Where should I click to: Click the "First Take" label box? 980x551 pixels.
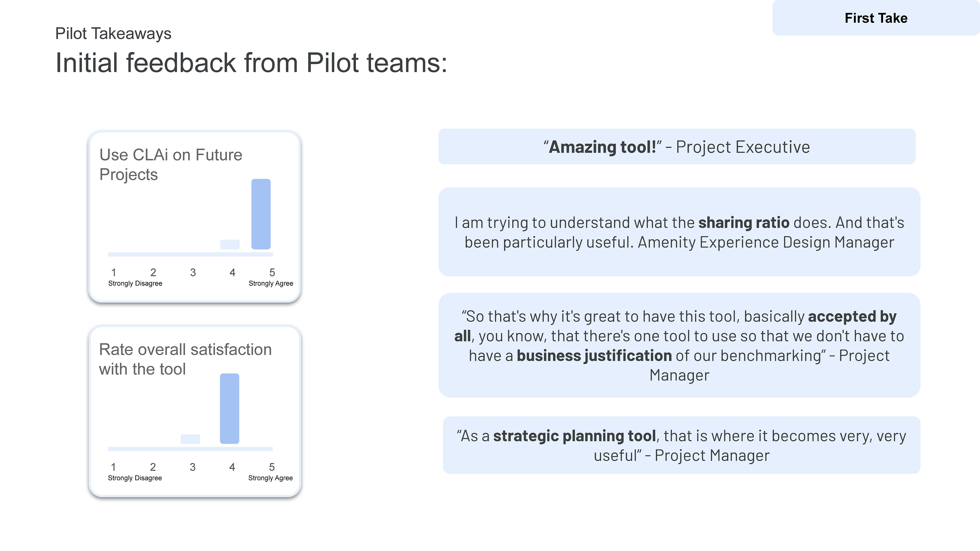pos(876,18)
